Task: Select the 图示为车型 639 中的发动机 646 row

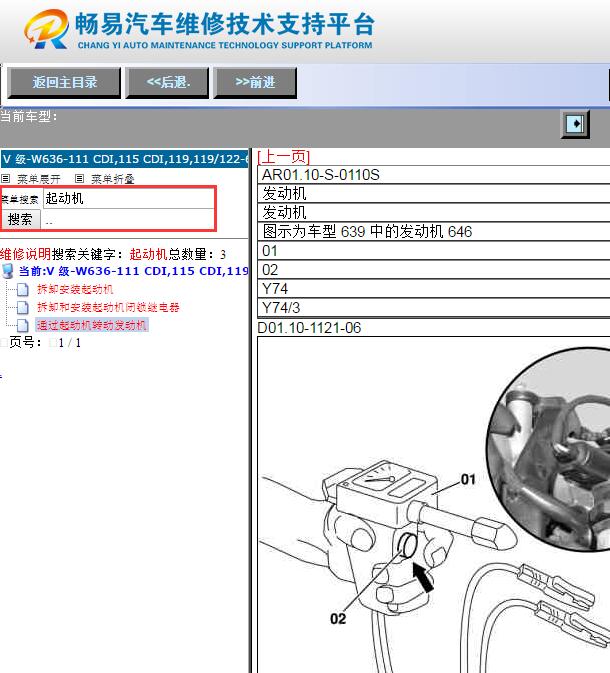Action: pyautogui.click(x=434, y=232)
